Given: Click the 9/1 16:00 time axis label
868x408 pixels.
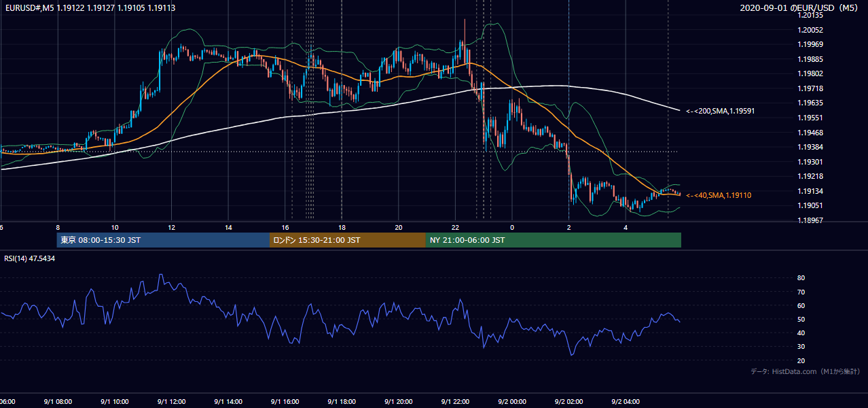Looking at the screenshot, I should [285, 402].
